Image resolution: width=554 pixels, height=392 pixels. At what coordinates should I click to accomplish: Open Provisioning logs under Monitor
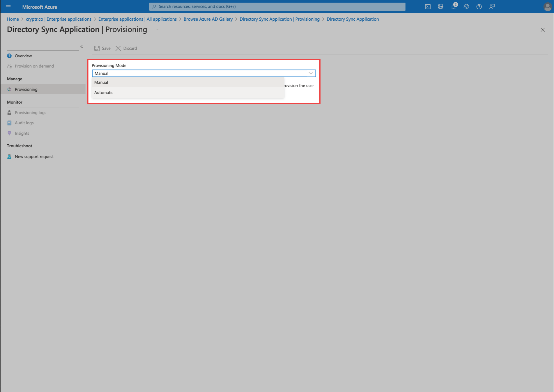coord(31,113)
